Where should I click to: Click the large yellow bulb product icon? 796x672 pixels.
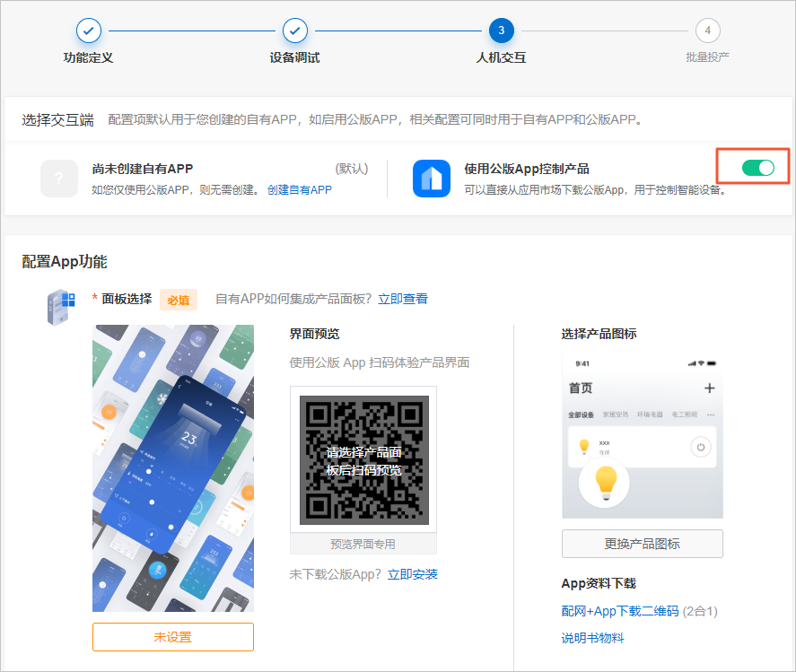605,482
